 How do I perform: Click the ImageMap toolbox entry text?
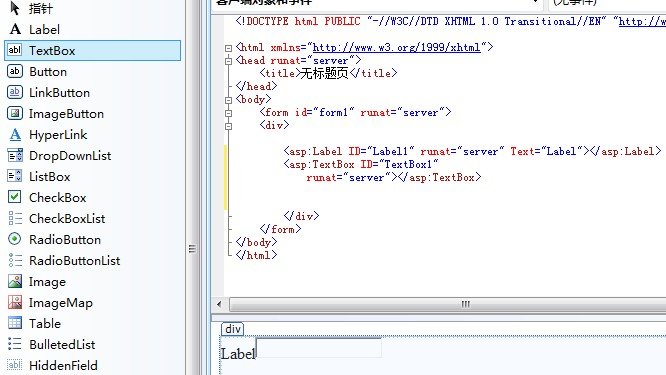[x=61, y=303]
